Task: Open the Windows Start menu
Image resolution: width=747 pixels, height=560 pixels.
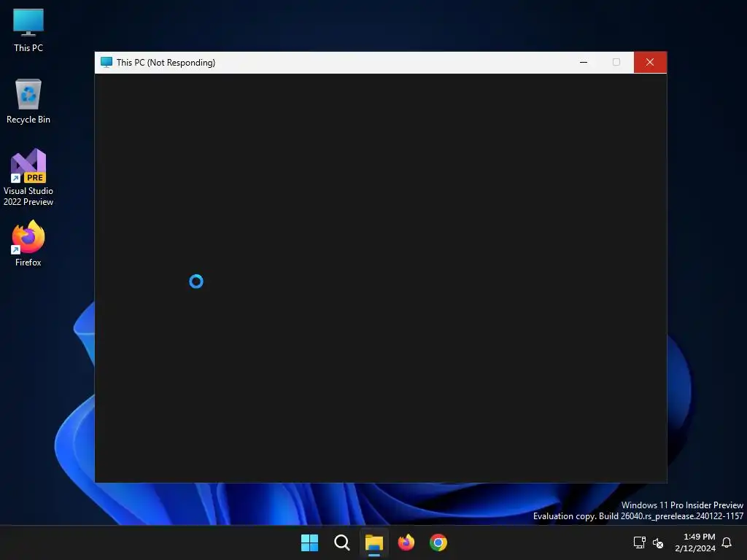Action: click(309, 542)
